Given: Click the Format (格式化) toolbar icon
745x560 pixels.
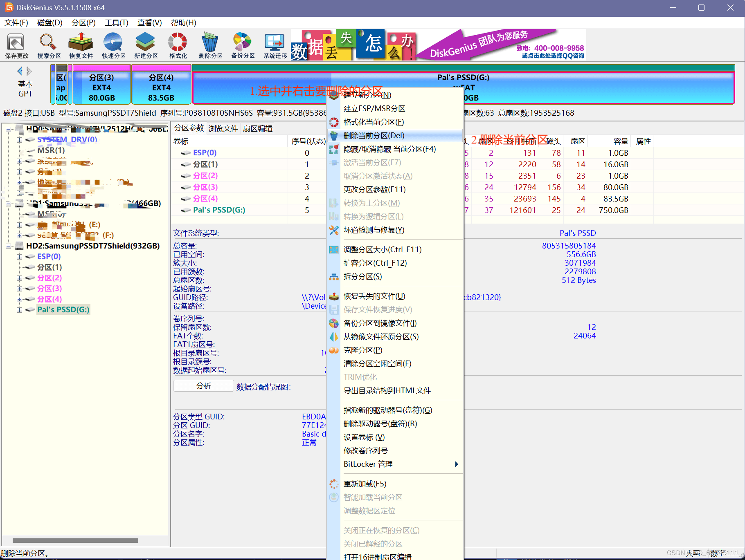Looking at the screenshot, I should pos(178,46).
